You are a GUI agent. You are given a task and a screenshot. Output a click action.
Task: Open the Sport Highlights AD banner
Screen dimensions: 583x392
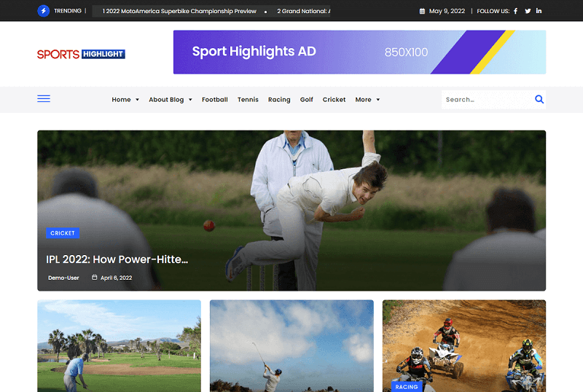[x=359, y=52]
